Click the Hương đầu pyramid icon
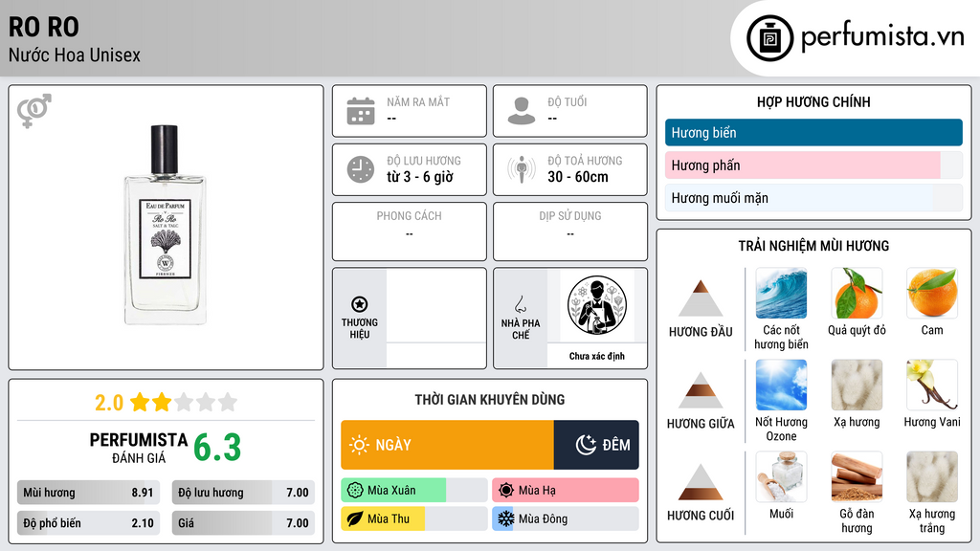The width and height of the screenshot is (980, 551). tap(701, 298)
